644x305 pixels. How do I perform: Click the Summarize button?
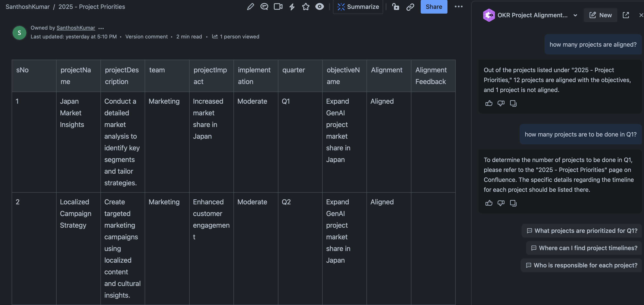coord(358,7)
